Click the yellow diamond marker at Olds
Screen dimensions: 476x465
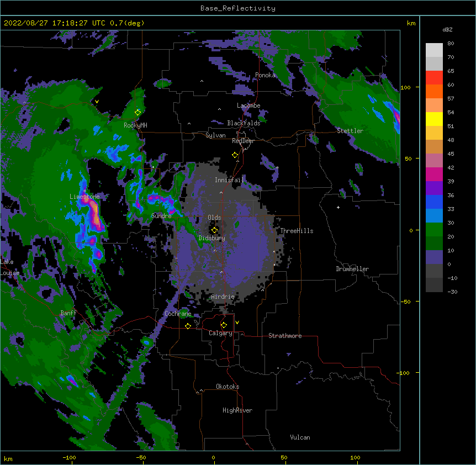coord(214,230)
